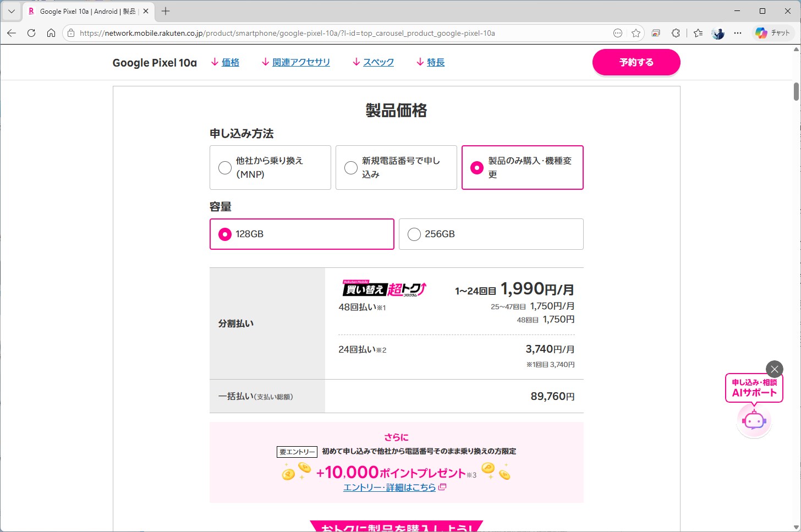Minimize the browser window
This screenshot has width=801, height=532.
[x=737, y=11]
